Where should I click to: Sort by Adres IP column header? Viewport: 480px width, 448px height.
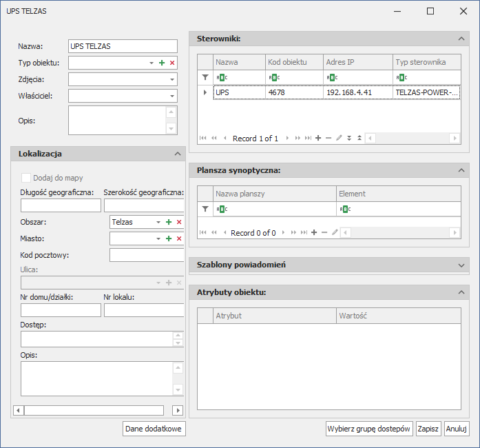click(358, 62)
